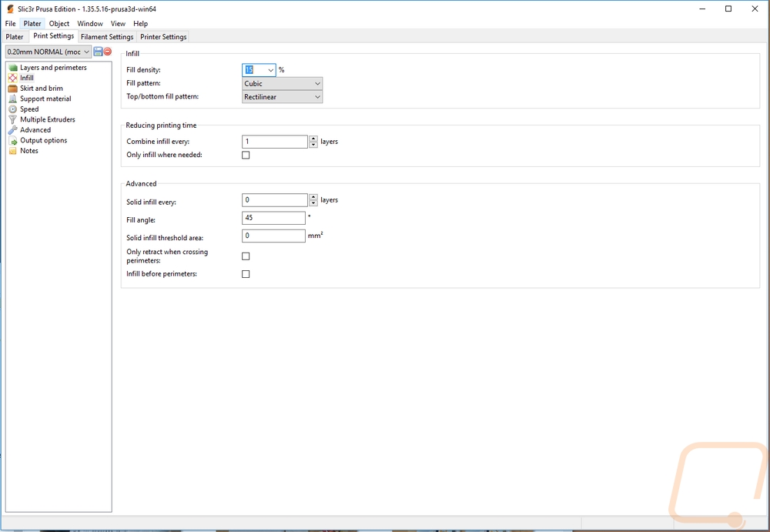The image size is (770, 532).
Task: Check Infill before perimeters
Action: 246,274
